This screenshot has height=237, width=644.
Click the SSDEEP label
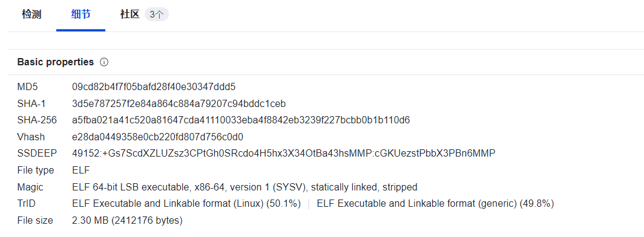click(37, 154)
